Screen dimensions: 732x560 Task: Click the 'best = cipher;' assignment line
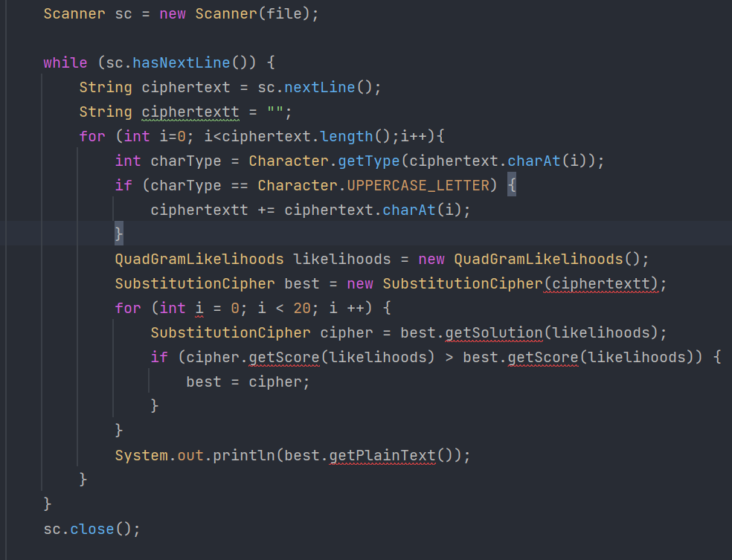click(x=248, y=382)
